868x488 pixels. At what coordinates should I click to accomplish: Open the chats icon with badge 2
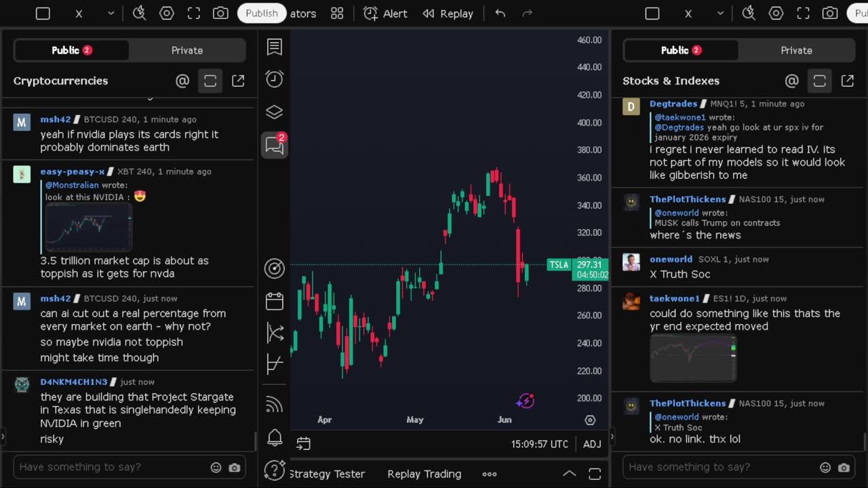[x=275, y=144]
